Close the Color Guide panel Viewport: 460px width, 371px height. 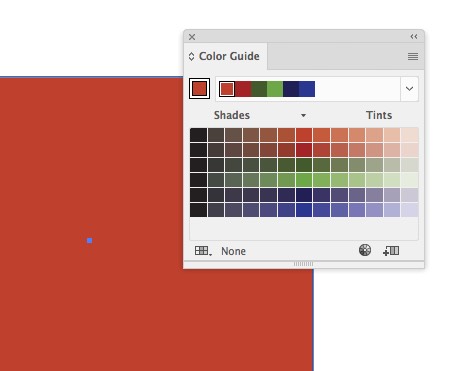click(192, 37)
